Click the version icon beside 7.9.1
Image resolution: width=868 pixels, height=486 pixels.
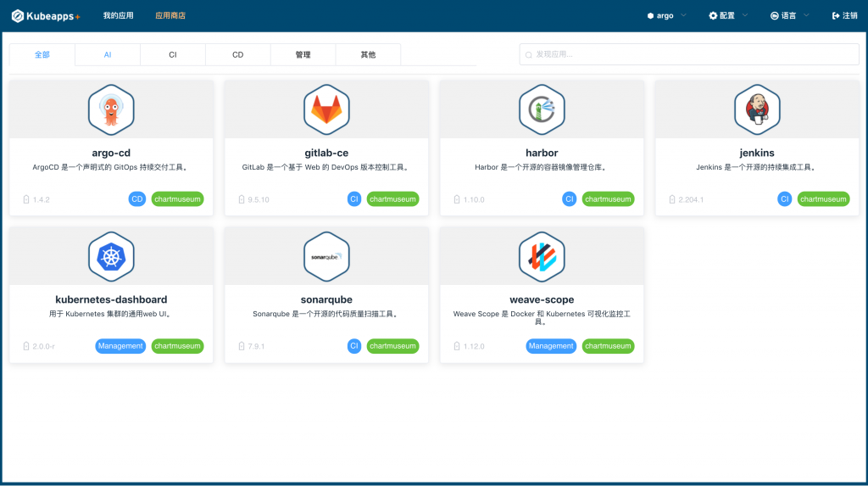[242, 346]
